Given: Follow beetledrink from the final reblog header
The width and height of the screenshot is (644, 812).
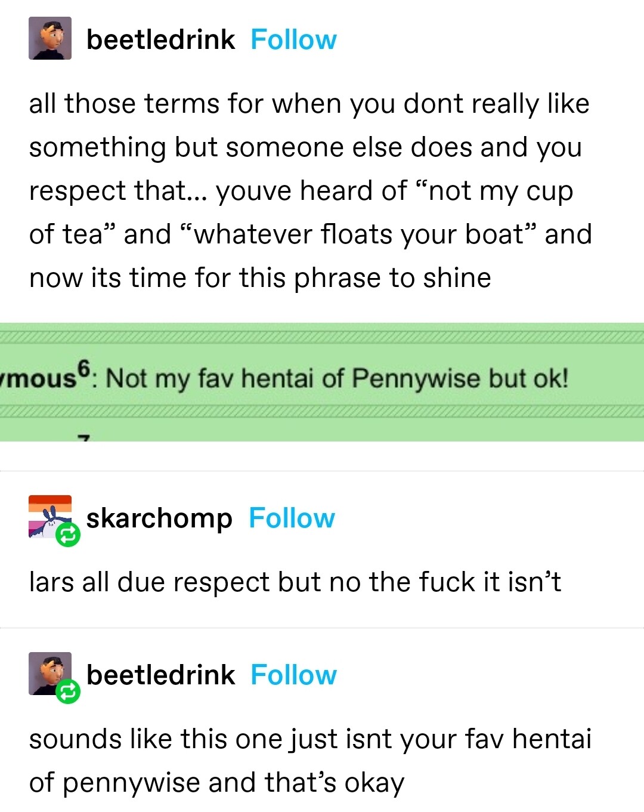Looking at the screenshot, I should [x=293, y=675].
